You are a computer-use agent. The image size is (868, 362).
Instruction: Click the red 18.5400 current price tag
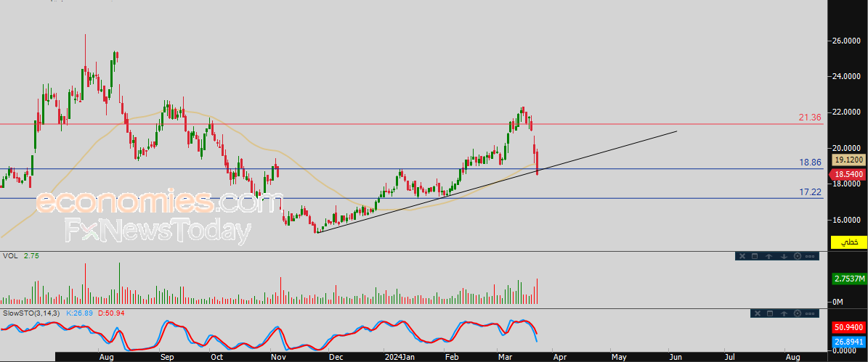pyautogui.click(x=848, y=173)
